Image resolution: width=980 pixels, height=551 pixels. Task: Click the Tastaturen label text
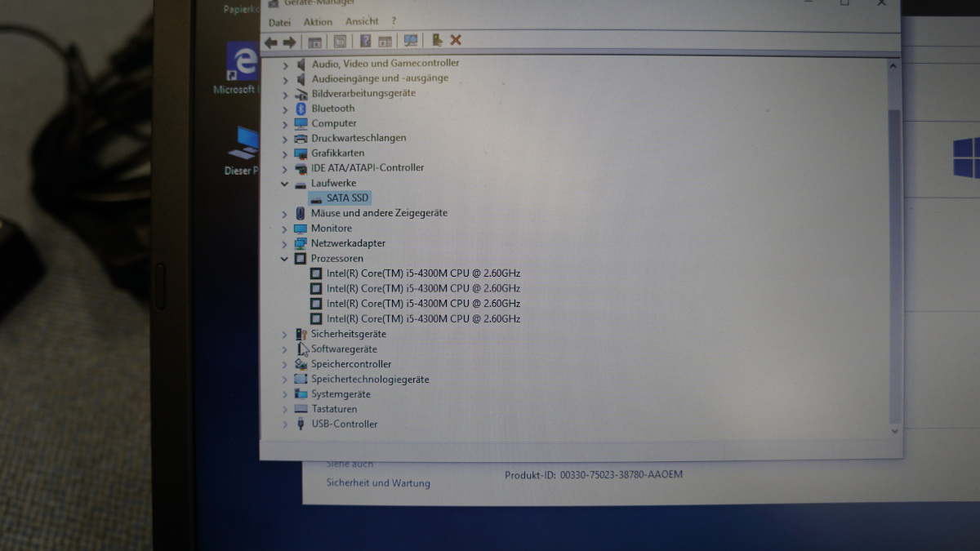334,409
